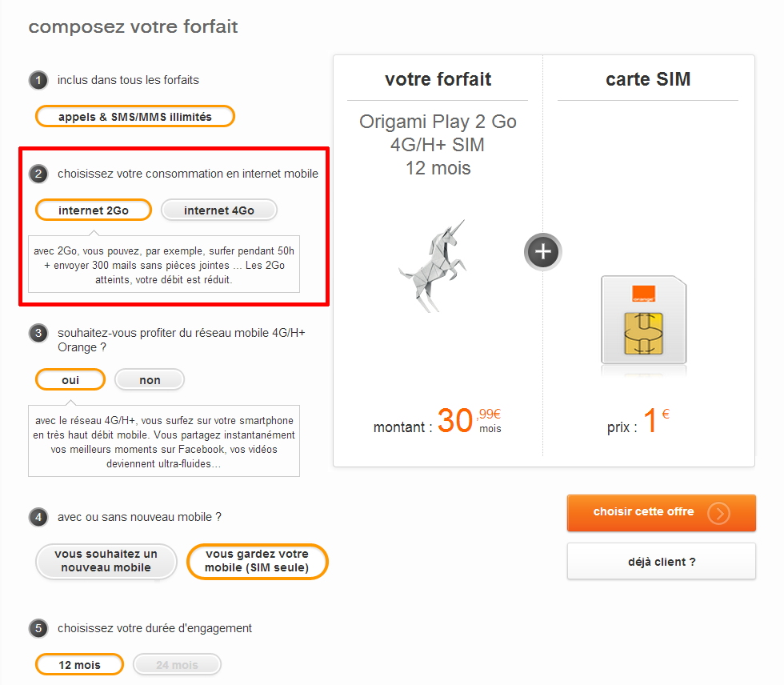Click the arrow in choisir cette offre
This screenshot has width=784, height=685.
coord(718,513)
